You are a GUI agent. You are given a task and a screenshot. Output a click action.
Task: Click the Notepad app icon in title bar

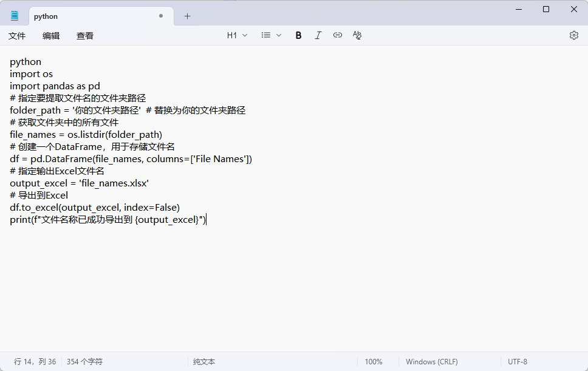click(x=15, y=16)
